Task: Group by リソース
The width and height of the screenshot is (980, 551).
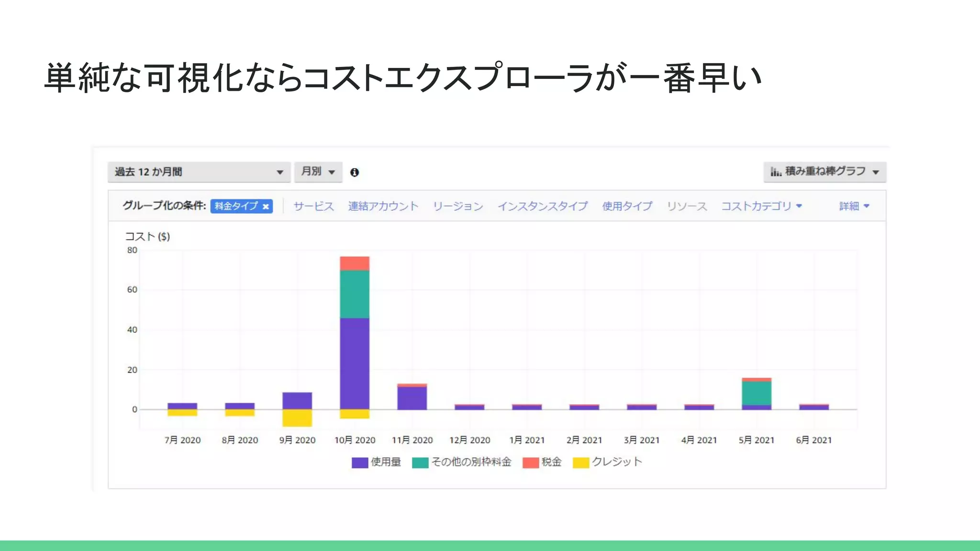Action: tap(687, 206)
